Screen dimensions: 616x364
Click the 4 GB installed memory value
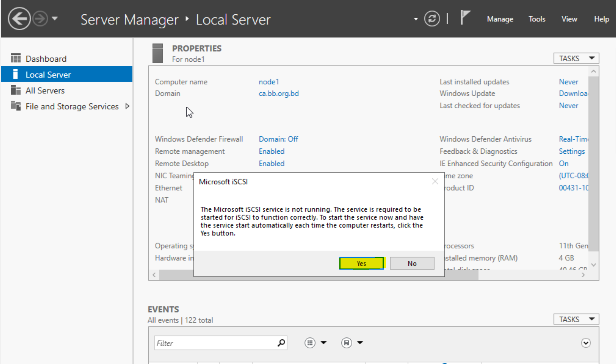(x=566, y=258)
